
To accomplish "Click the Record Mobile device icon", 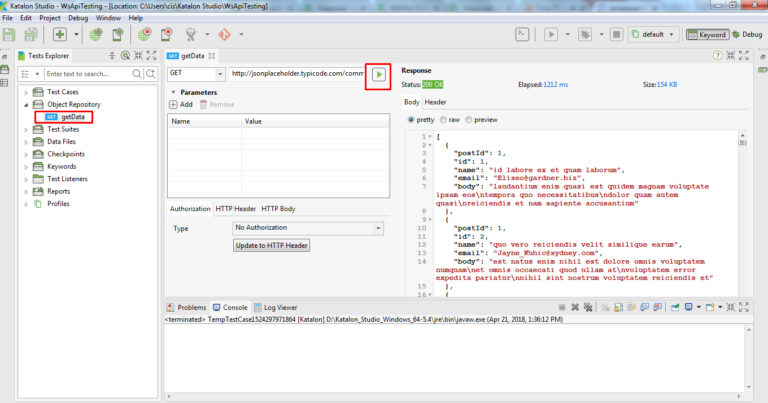I will click(x=167, y=34).
